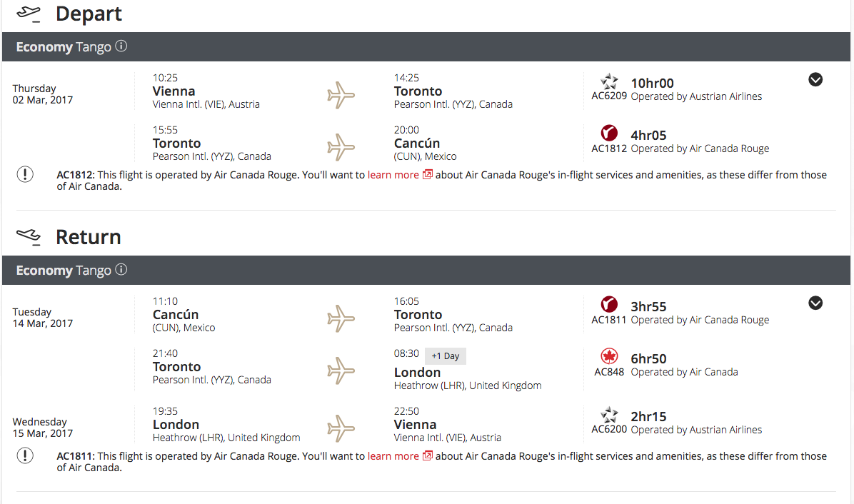Expand the depart flight details chevron

[x=815, y=79]
